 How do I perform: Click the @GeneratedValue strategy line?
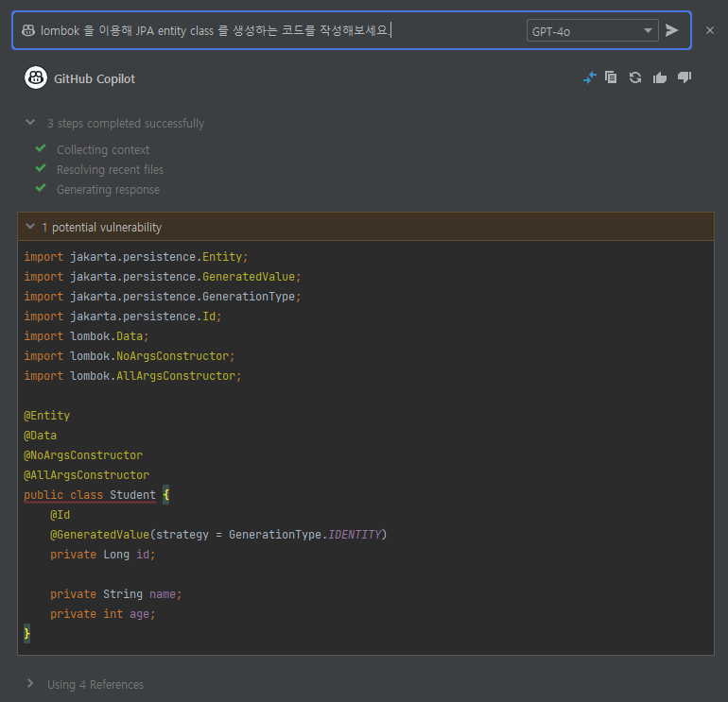[x=218, y=535]
